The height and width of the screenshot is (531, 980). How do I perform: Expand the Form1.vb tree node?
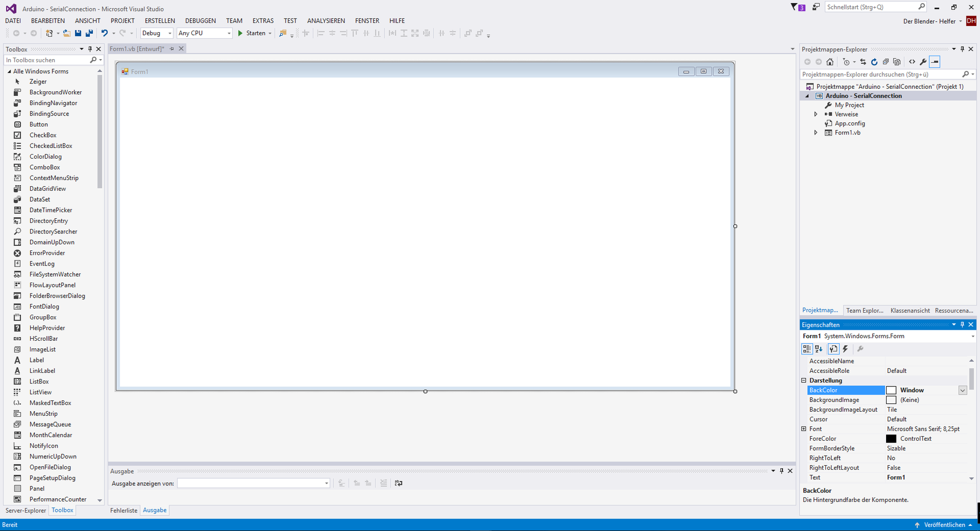click(816, 132)
